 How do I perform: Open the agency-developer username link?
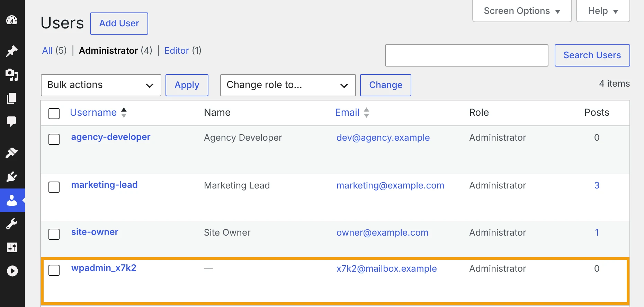pos(111,137)
